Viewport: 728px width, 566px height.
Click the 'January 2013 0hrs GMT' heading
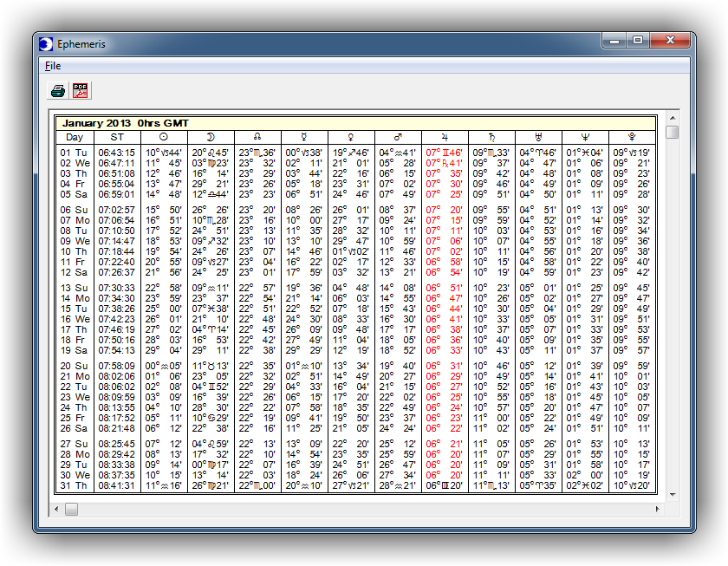coord(126,123)
